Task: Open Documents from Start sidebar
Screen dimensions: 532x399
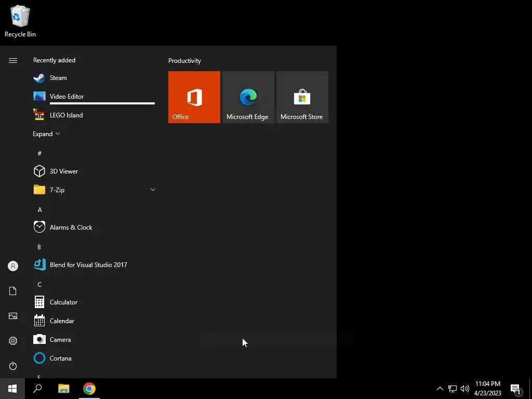Action: click(x=13, y=291)
